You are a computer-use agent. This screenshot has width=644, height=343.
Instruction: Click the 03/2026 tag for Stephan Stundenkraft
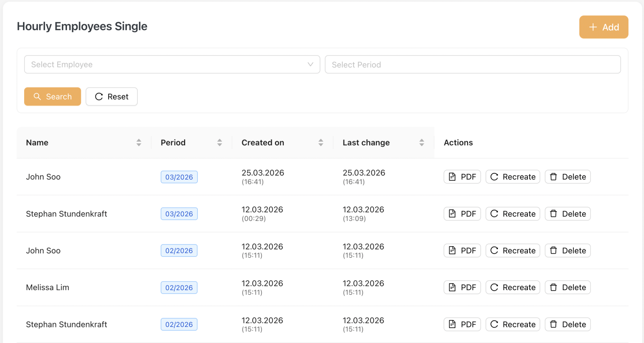(179, 214)
